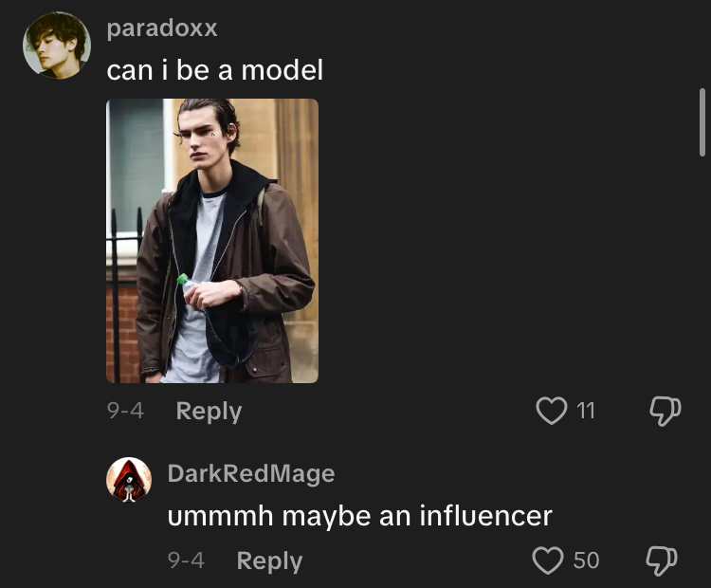Viewport: 711px width, 588px height.
Task: Click the 9-4 date on DarkRedMage's reply
Action: click(186, 560)
